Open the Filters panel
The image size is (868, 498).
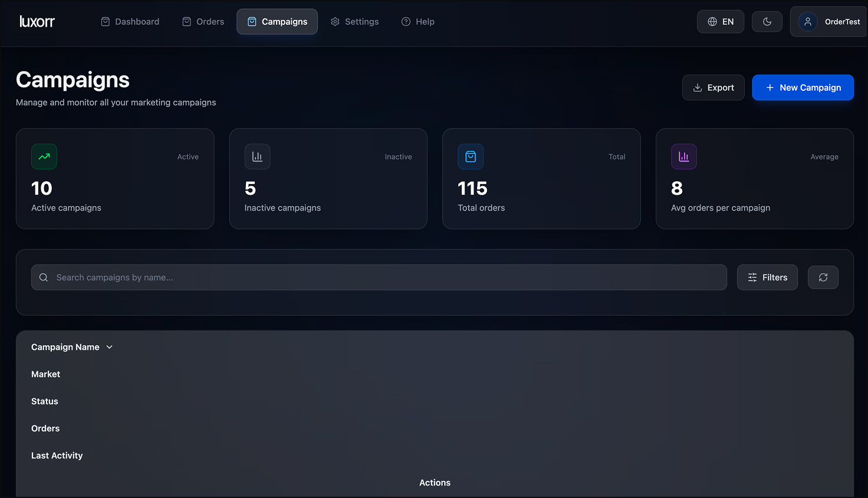767,277
